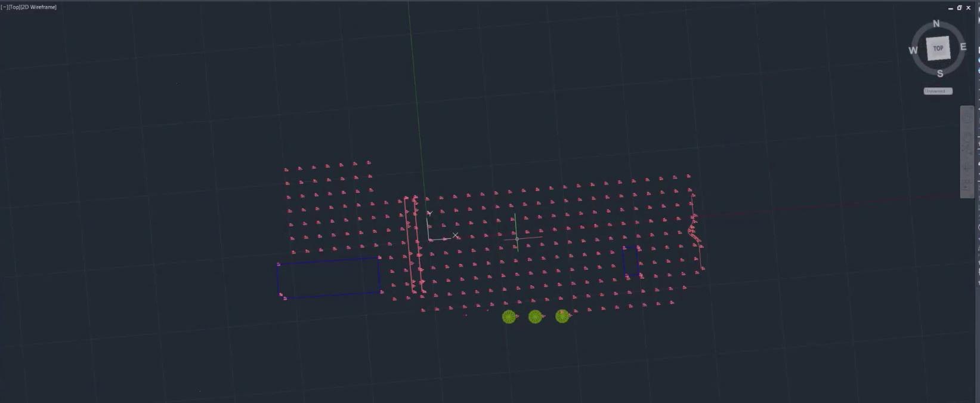
Task: Select the middle green tree symbol
Action: point(535,316)
